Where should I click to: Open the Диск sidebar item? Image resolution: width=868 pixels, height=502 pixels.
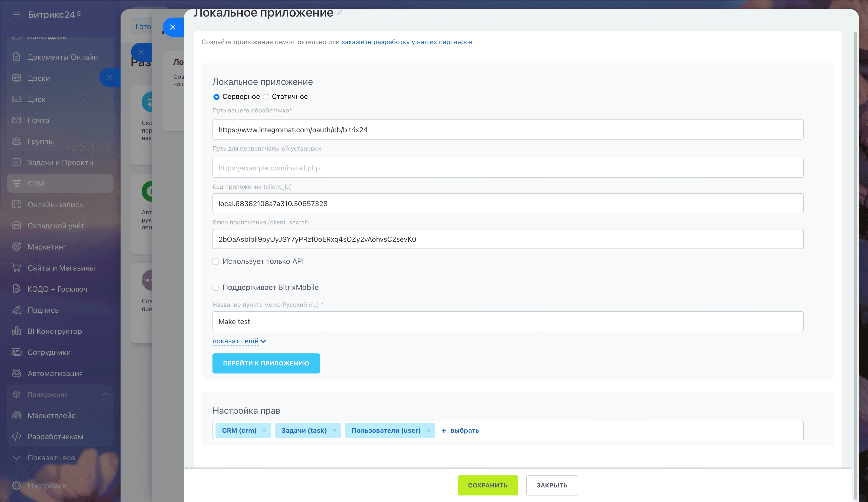coord(36,99)
